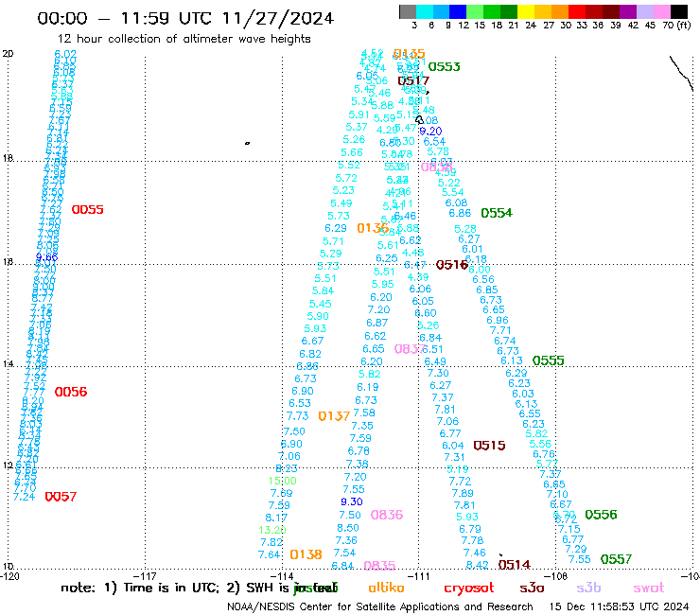
Task: Click the wave height value "8.42"
Action: click(x=477, y=565)
